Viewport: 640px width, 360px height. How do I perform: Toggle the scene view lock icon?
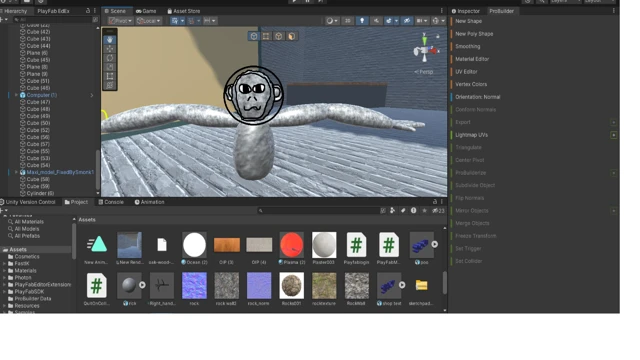tap(438, 36)
